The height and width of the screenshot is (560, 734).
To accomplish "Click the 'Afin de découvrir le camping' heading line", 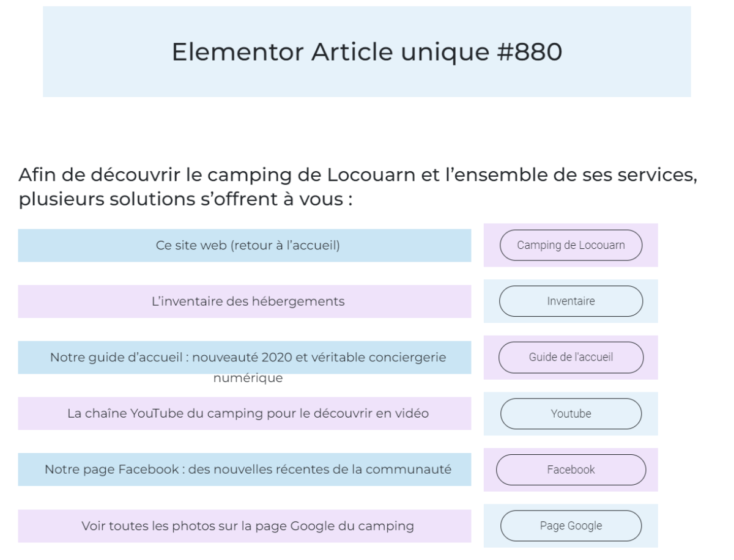I will [358, 175].
